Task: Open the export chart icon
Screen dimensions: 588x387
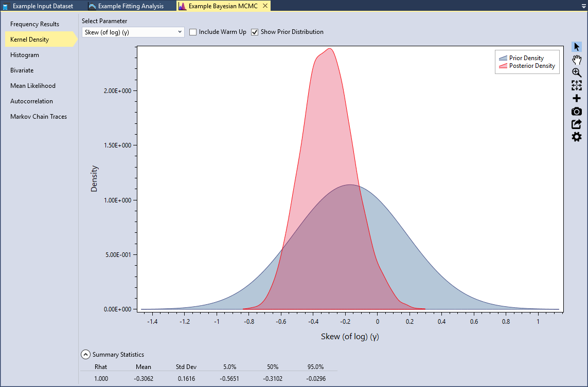Action: 576,124
